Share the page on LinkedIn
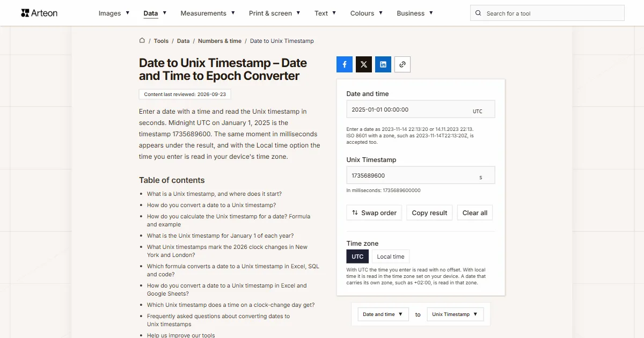 [x=383, y=64]
